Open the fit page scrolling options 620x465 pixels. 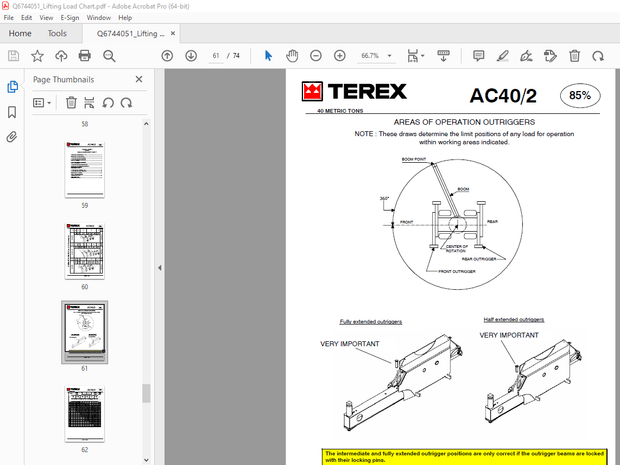coord(415,56)
